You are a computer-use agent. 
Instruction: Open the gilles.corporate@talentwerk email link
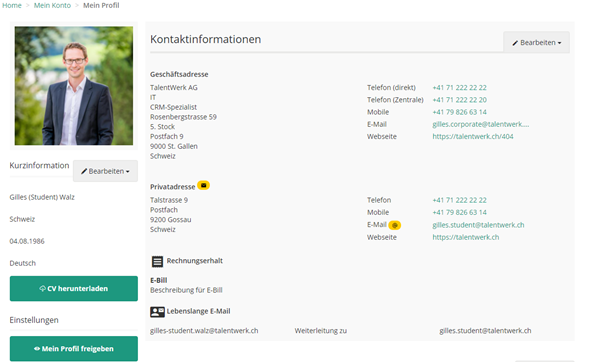pyautogui.click(x=480, y=124)
